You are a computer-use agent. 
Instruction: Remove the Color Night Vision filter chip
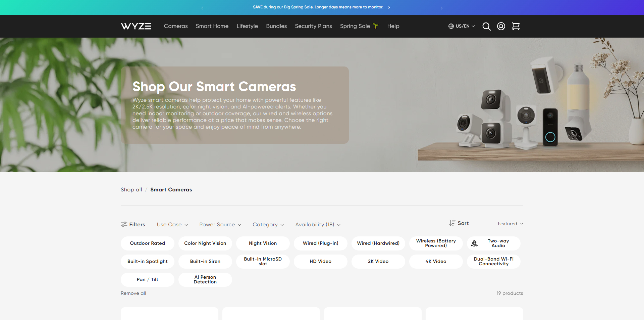point(205,243)
